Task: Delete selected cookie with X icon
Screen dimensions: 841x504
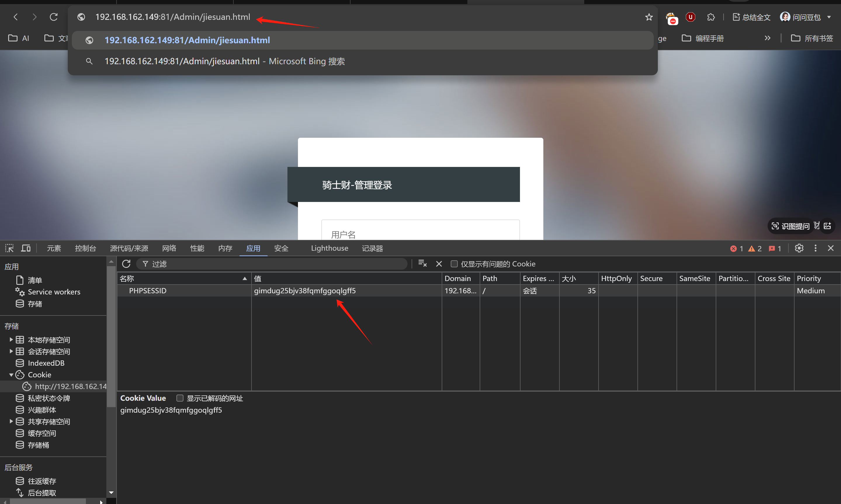Action: [x=439, y=264]
